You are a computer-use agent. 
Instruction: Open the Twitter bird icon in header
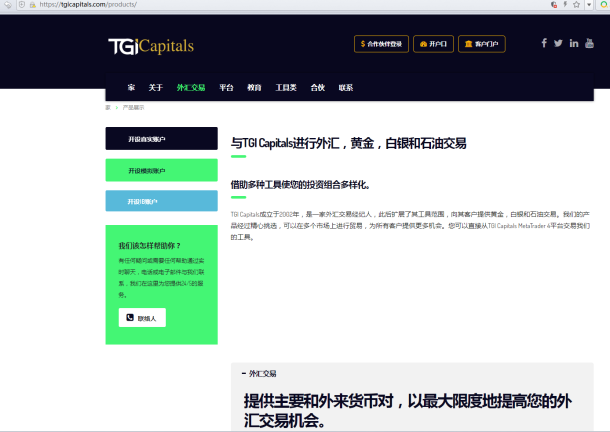click(x=558, y=43)
